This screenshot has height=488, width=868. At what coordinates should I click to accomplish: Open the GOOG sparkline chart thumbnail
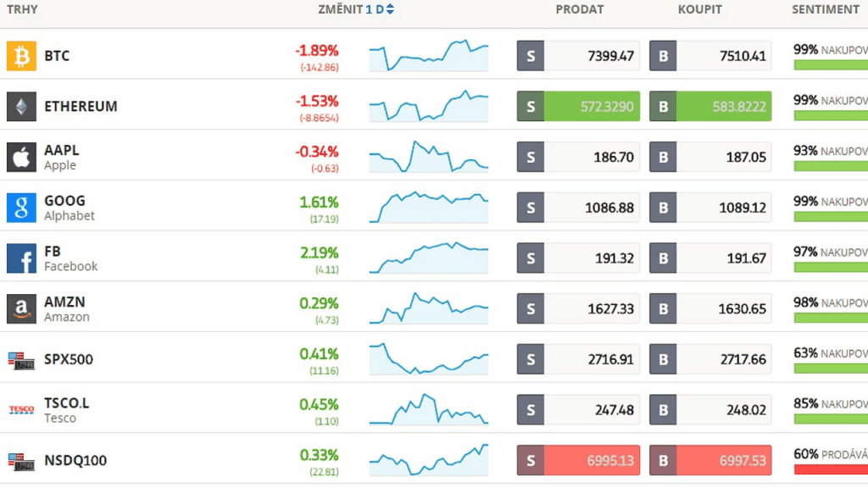pos(428,208)
